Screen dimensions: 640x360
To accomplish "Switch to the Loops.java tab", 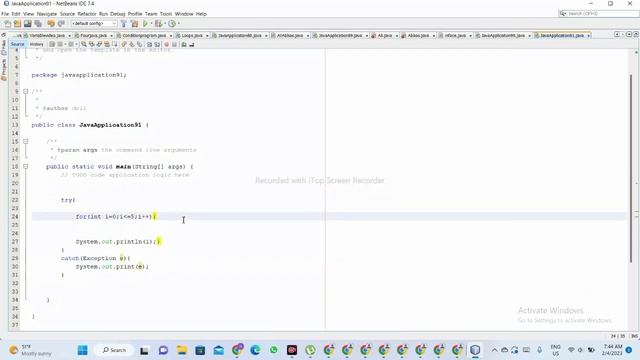I will click(x=192, y=36).
